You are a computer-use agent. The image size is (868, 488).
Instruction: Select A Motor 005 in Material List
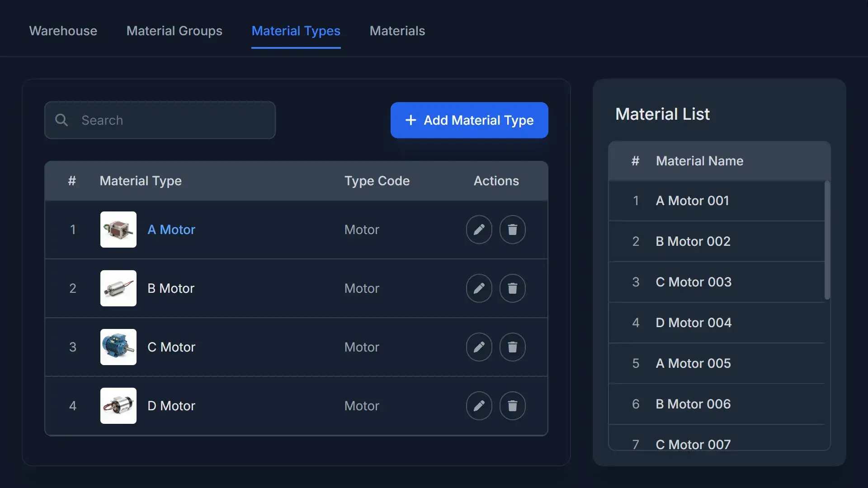(x=693, y=363)
